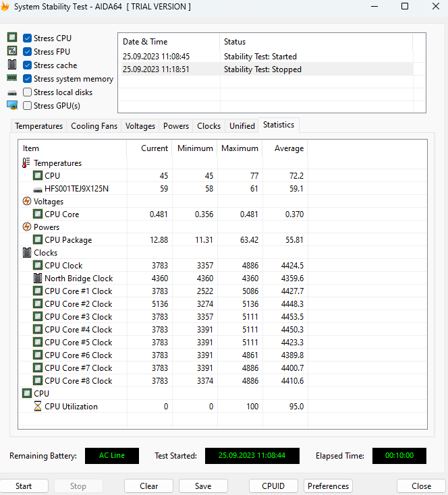Viewport: 448px width, 495px height.
Task: Open the Unified tab
Action: click(x=242, y=126)
